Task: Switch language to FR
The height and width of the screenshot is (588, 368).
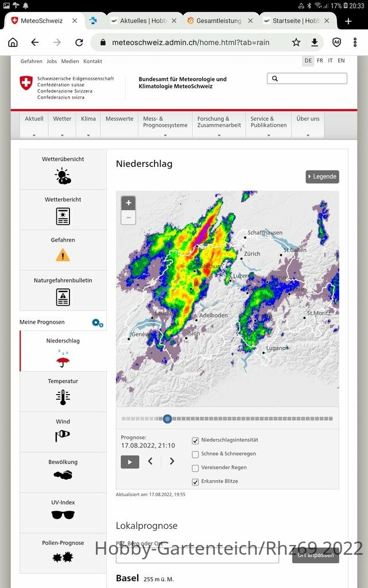Action: 320,61
